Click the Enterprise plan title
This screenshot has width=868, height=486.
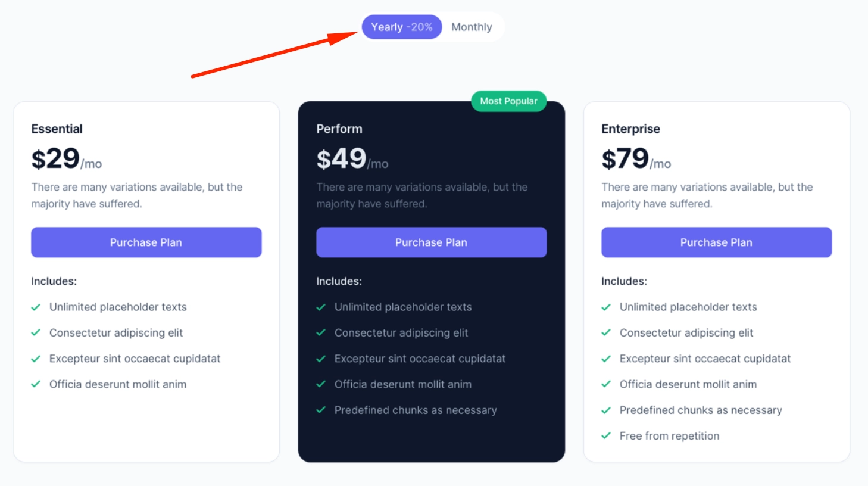(630, 129)
